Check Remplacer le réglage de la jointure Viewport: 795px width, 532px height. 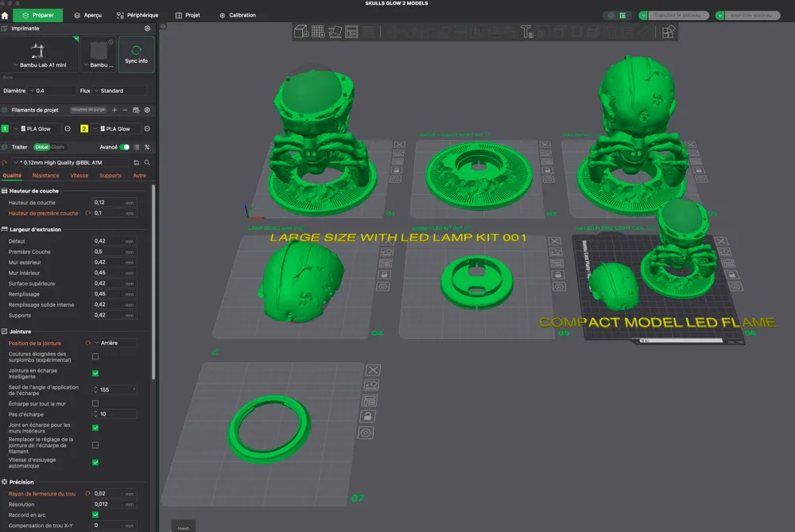click(x=95, y=445)
